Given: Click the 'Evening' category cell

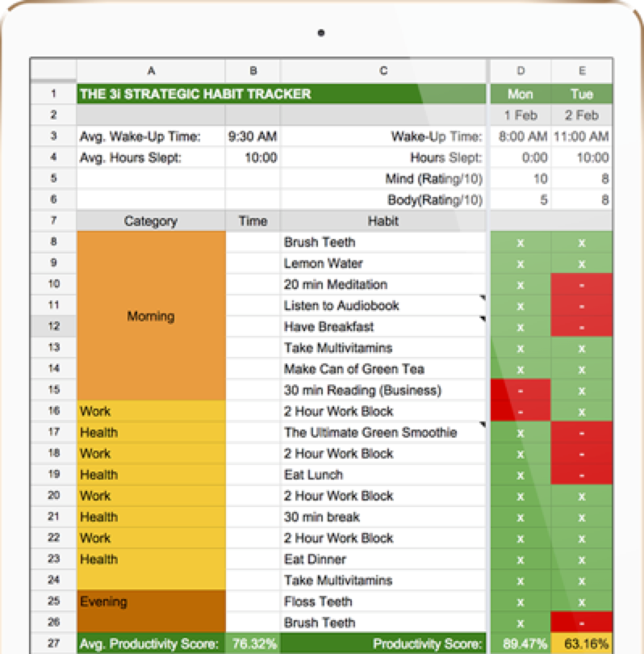Looking at the screenshot, I should pyautogui.click(x=151, y=612).
